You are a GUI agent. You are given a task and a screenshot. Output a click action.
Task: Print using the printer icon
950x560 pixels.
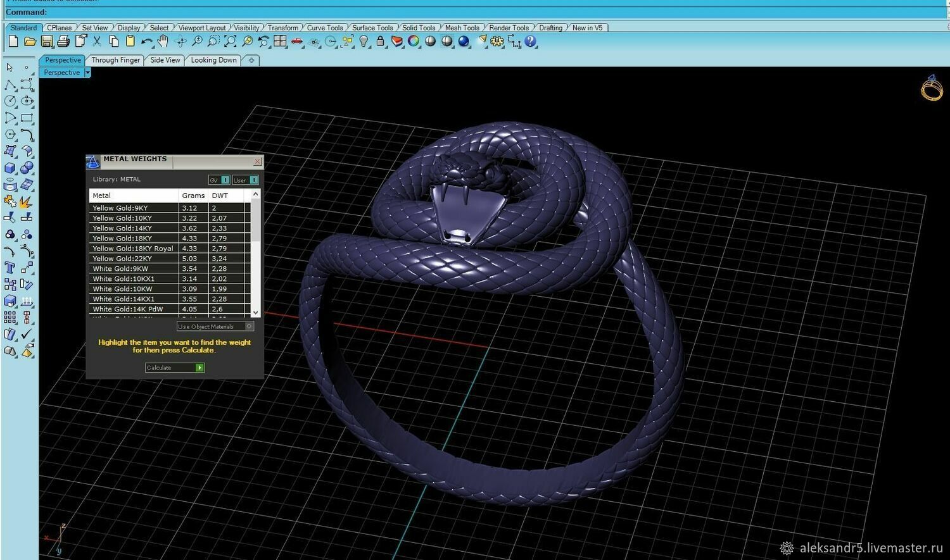pos(63,42)
